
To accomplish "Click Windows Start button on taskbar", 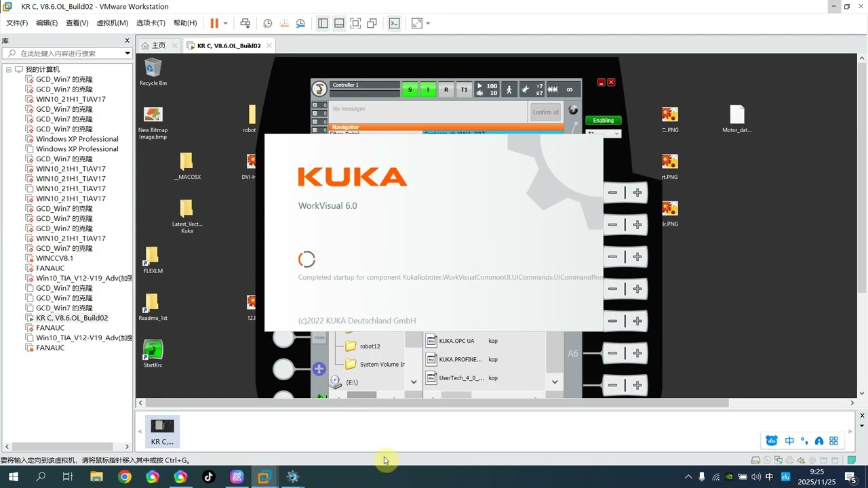I will [13, 477].
